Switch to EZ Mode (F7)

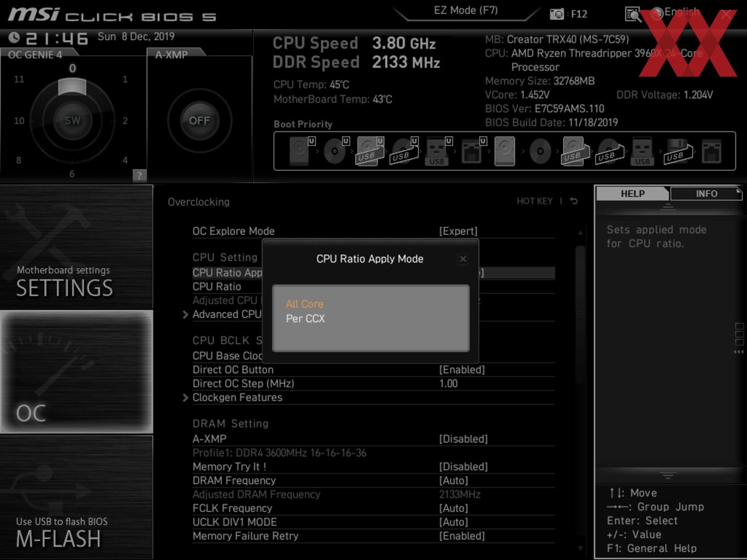pos(466,10)
